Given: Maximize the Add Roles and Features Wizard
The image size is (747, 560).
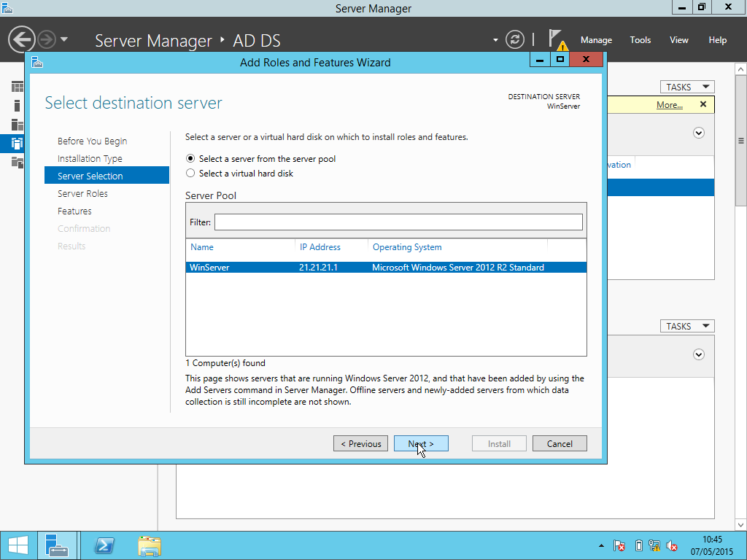Looking at the screenshot, I should point(560,60).
